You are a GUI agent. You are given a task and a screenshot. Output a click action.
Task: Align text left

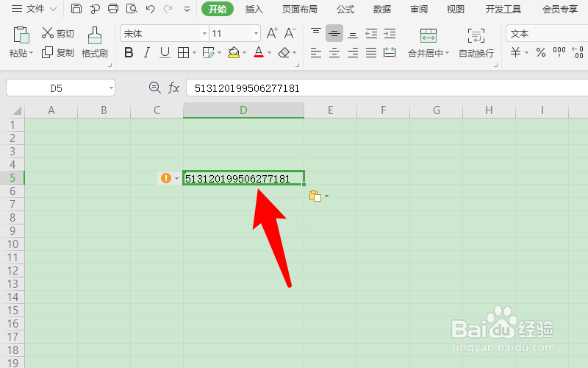(x=316, y=53)
